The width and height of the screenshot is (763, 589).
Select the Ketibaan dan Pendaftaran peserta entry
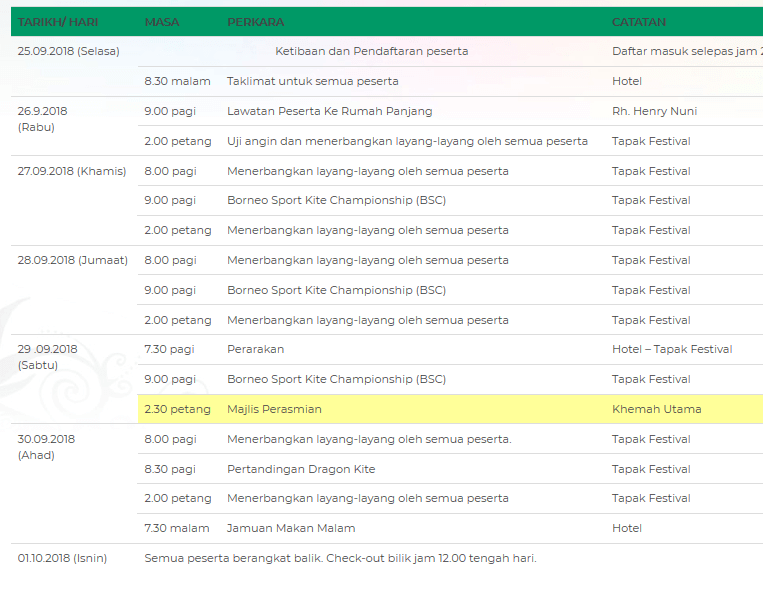click(x=372, y=51)
